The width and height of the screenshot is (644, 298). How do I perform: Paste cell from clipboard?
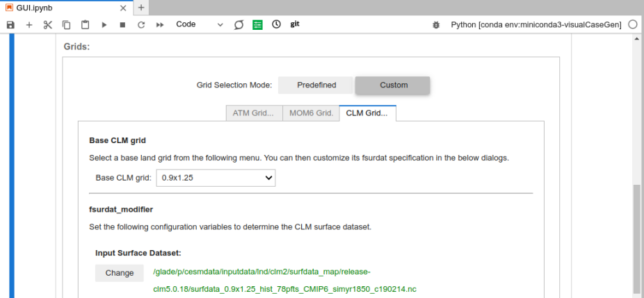(x=86, y=24)
